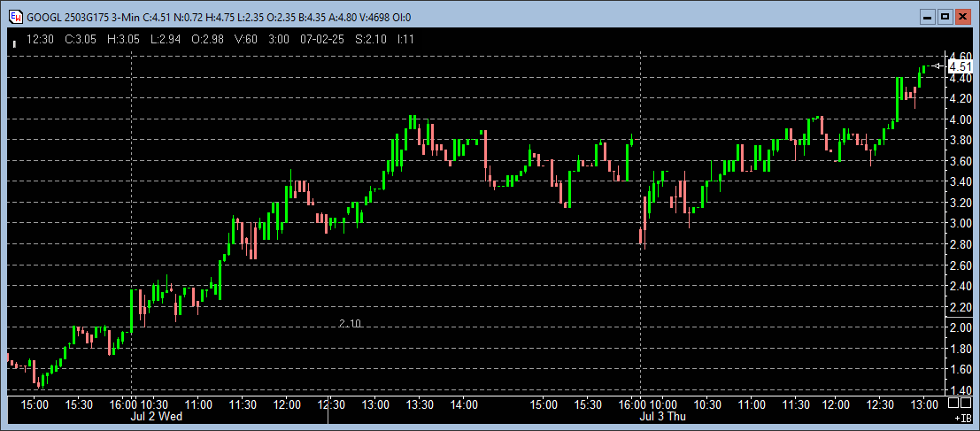Click the EW application icon in title bar
The image size is (980, 431).
[x=16, y=17]
